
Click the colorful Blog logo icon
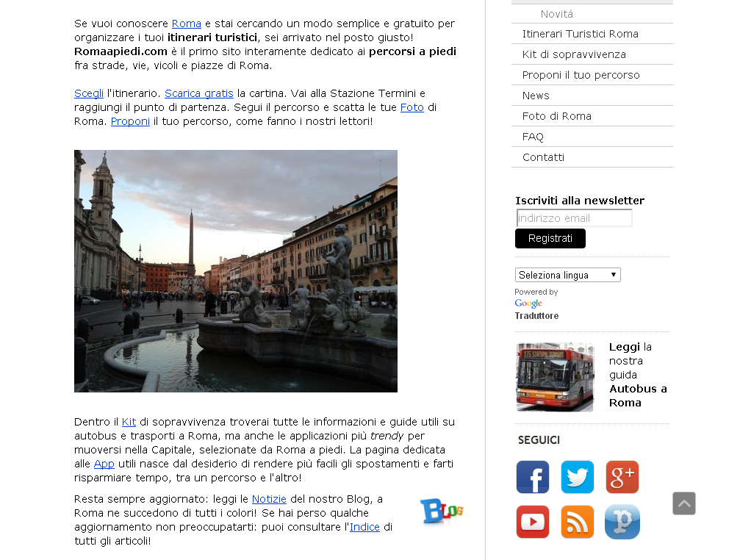coord(442,511)
